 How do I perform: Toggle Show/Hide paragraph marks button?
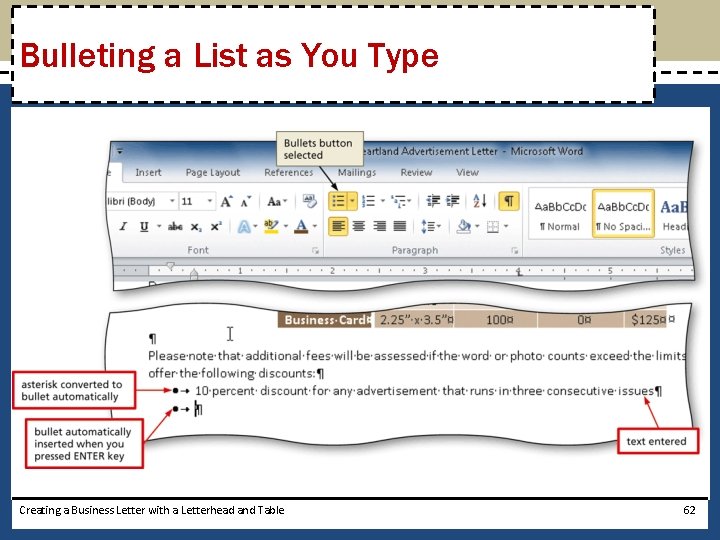click(x=509, y=201)
